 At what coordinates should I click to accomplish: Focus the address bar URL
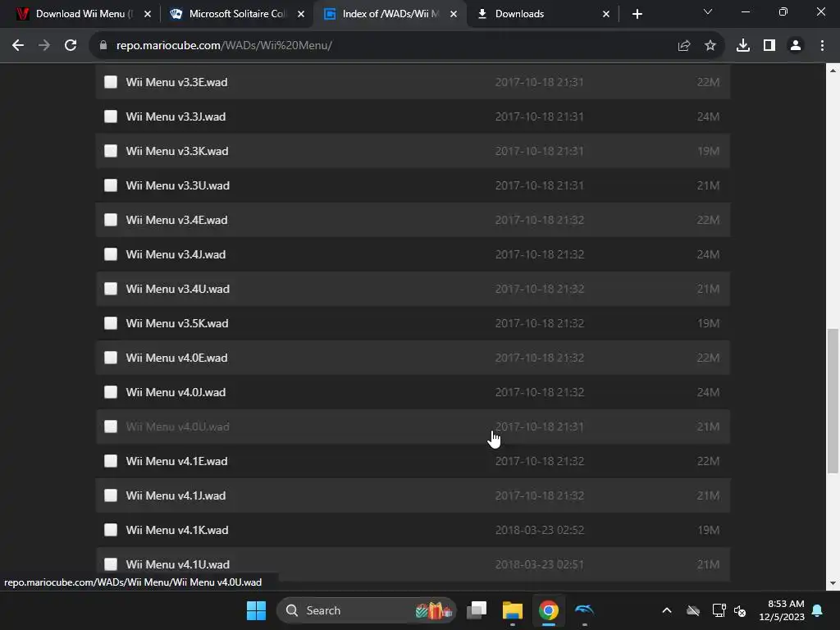(224, 46)
